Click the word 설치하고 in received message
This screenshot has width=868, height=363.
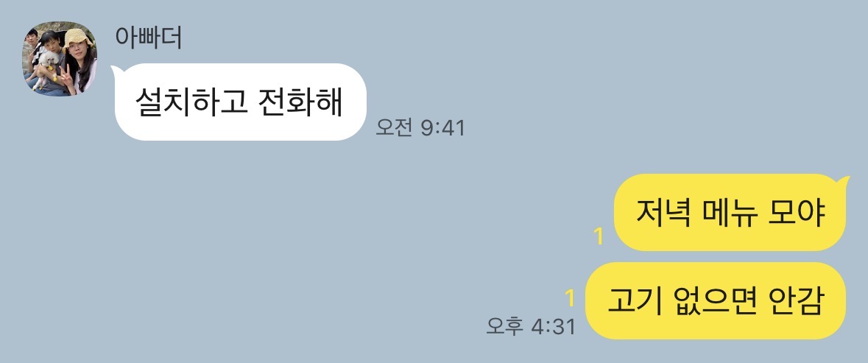191,102
